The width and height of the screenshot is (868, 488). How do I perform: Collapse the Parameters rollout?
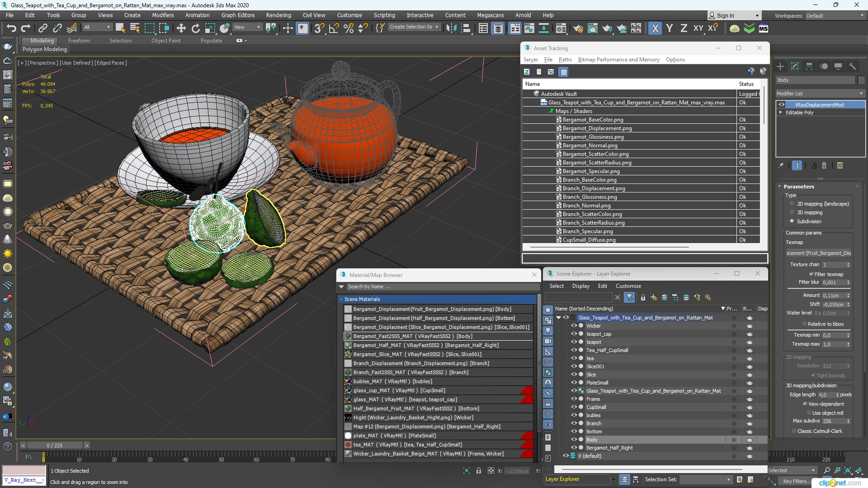(779, 187)
